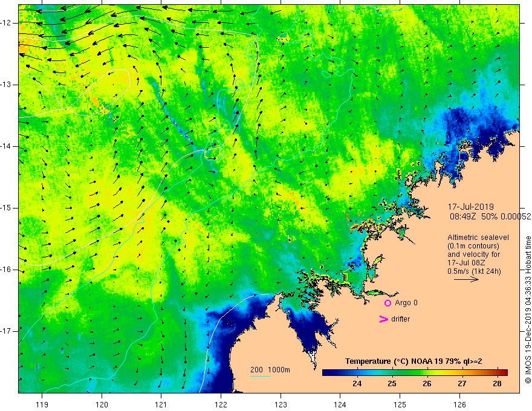Click the '25' colorbar tick label

coord(392,384)
